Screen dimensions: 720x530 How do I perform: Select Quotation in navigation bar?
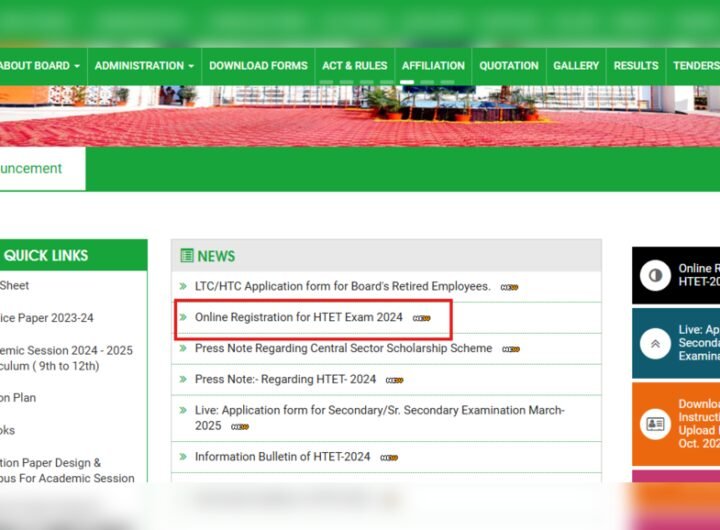509,66
